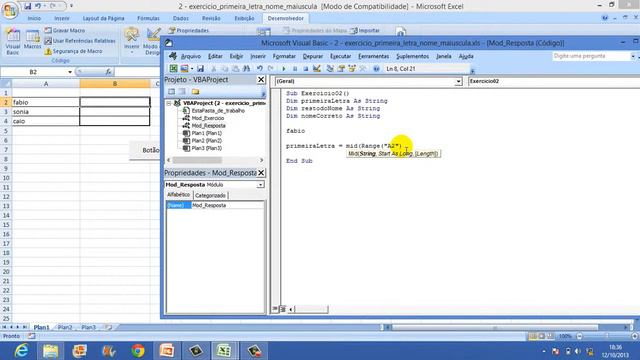Toggle Usar Referências Relativas in Excel ribbon
The image size is (640, 360).
(80, 41)
